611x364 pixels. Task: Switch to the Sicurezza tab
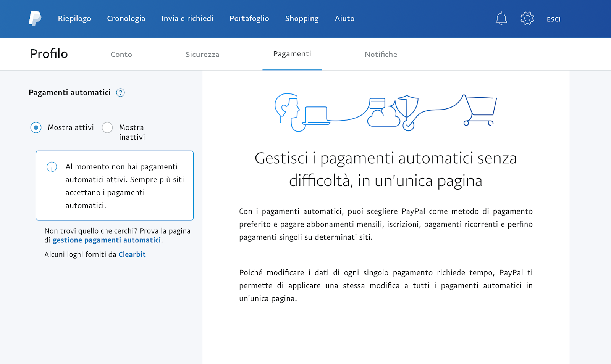click(x=202, y=54)
